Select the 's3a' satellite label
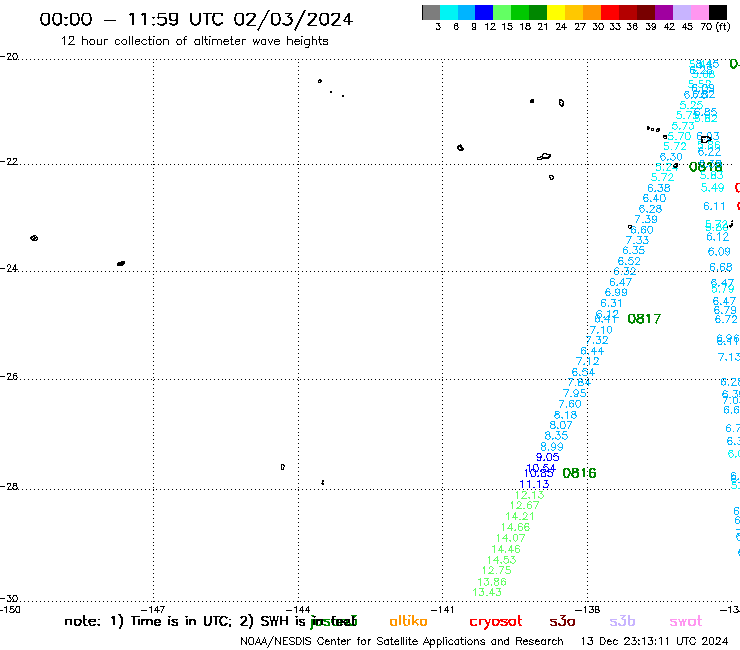 (562, 622)
